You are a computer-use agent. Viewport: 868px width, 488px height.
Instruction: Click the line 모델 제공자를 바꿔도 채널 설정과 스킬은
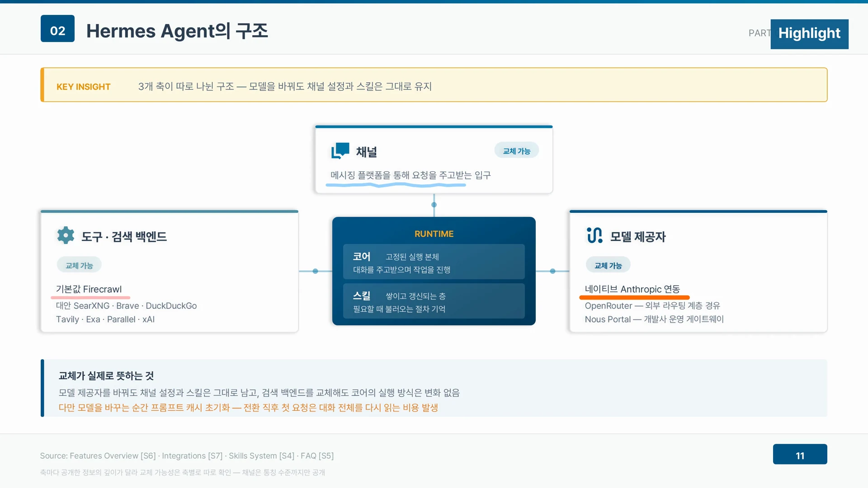pyautogui.click(x=259, y=393)
